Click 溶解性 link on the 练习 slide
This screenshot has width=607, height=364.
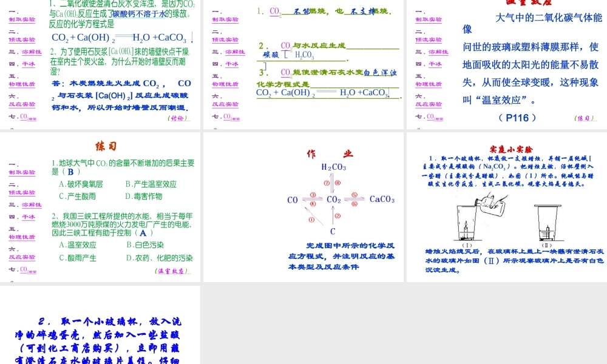(32, 204)
